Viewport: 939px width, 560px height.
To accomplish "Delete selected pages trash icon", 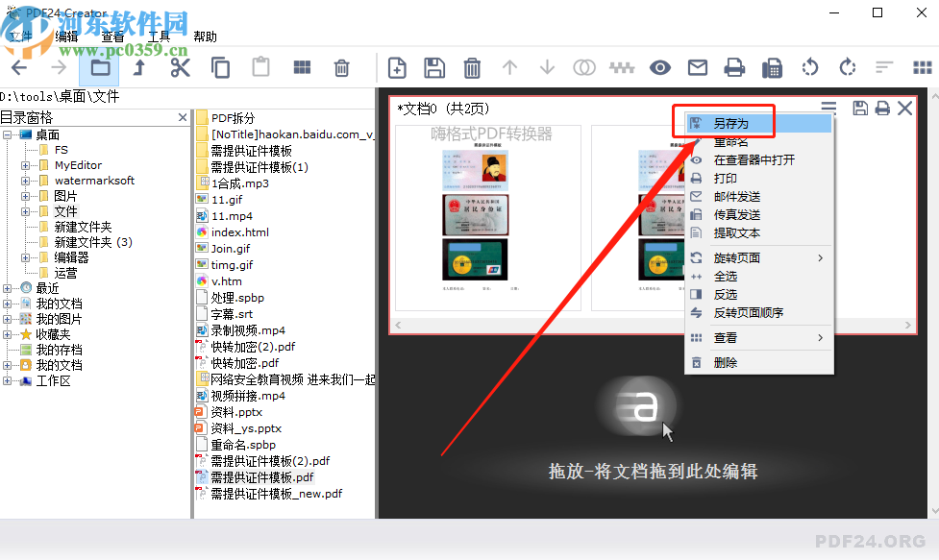I will pos(472,67).
